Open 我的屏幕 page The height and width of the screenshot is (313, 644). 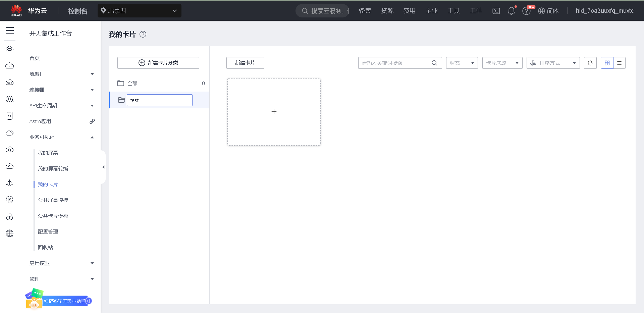click(x=48, y=153)
